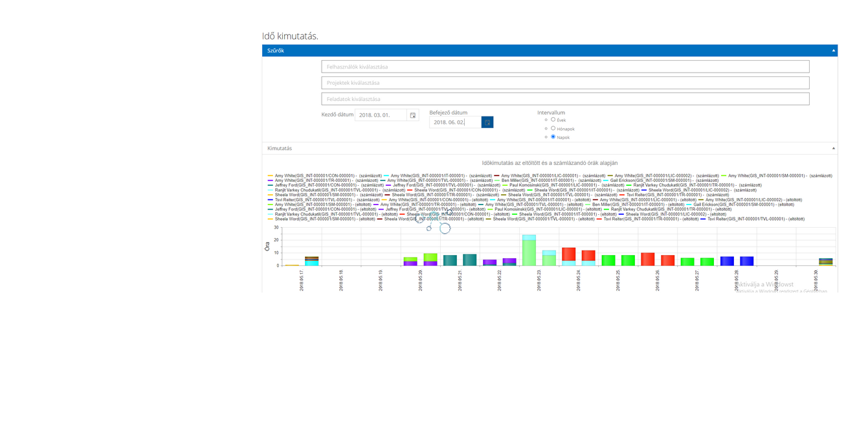Select the Napok interval radio button

tap(553, 137)
